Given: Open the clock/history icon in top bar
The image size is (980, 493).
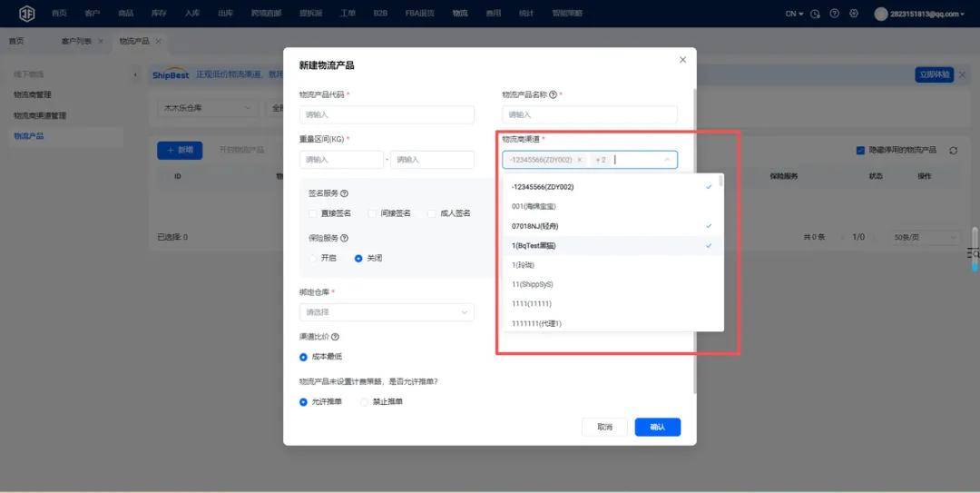Looking at the screenshot, I should coord(815,14).
